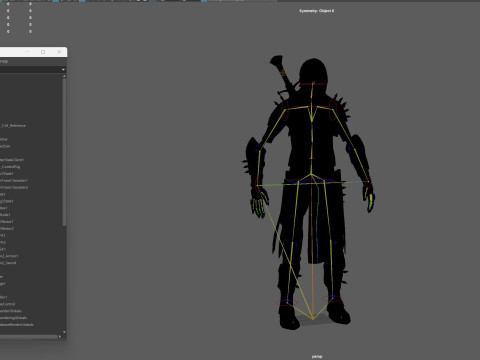Select the n2_Sword item in list
The width and height of the screenshot is (480, 360).
8,263
